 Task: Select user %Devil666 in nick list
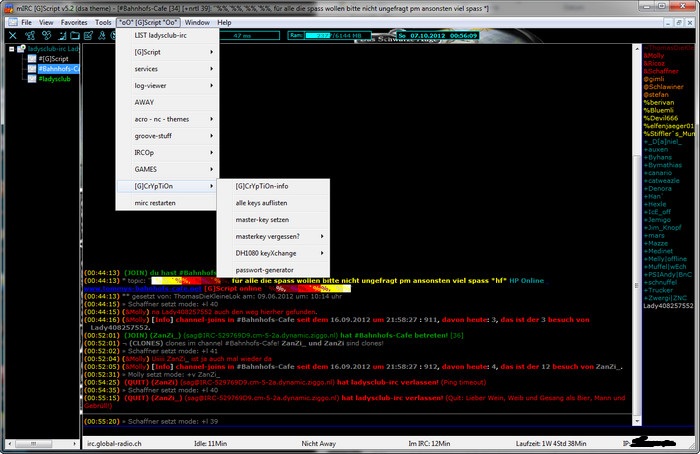click(x=660, y=118)
